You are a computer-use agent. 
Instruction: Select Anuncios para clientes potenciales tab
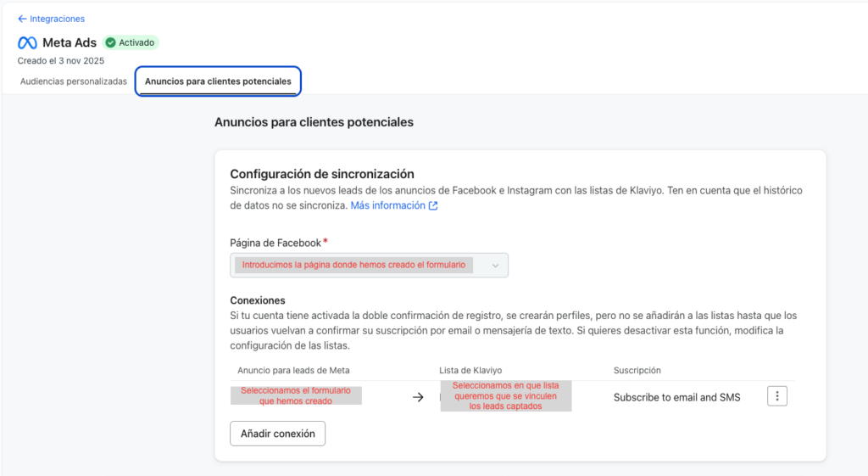click(218, 81)
